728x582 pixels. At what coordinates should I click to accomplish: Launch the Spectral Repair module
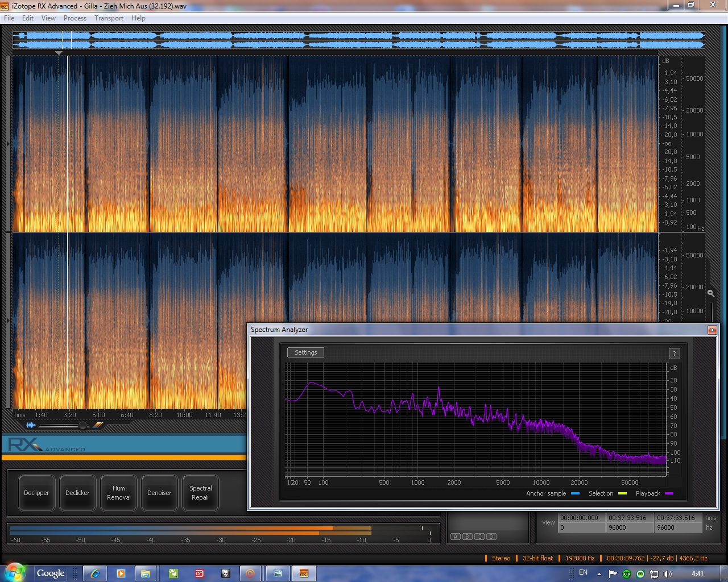click(200, 493)
